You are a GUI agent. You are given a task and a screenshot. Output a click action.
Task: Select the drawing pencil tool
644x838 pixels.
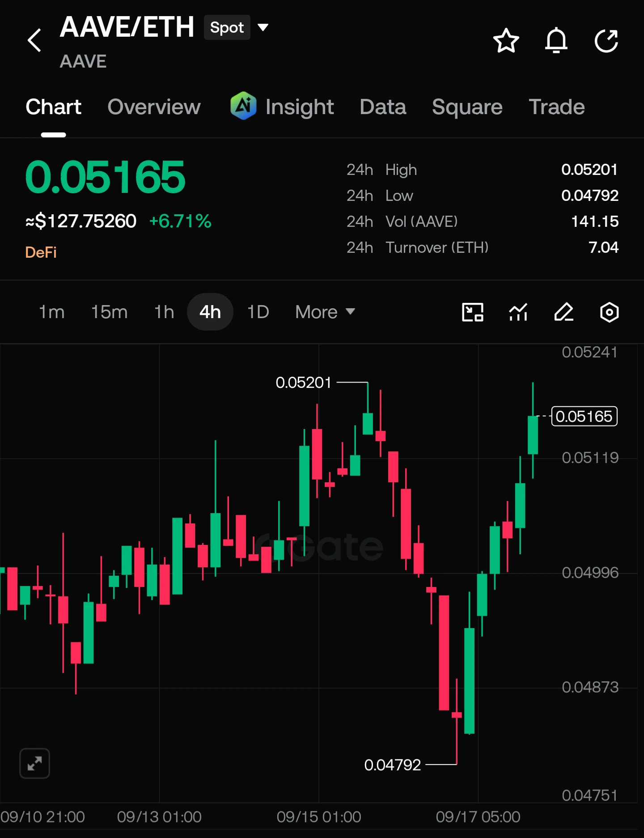tap(563, 312)
